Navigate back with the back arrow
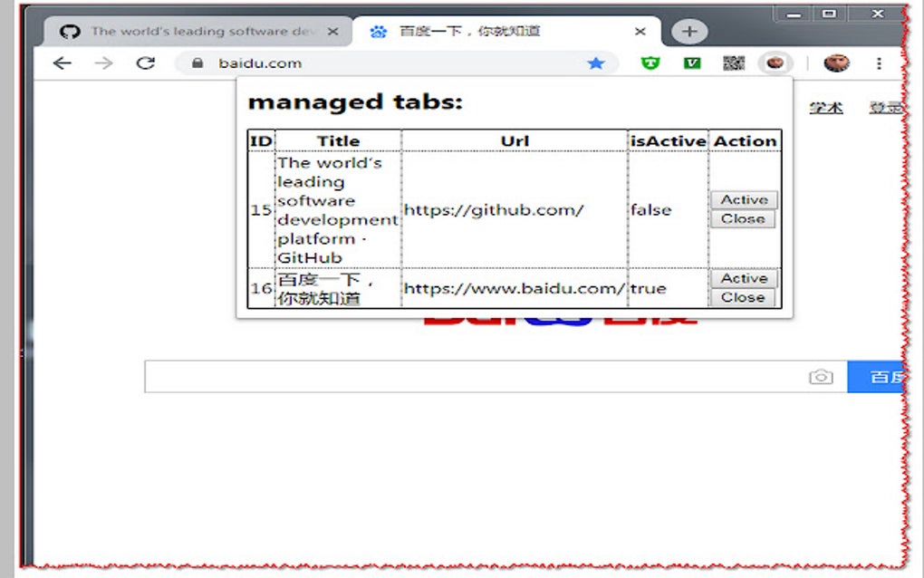This screenshot has height=578, width=924. (62, 63)
